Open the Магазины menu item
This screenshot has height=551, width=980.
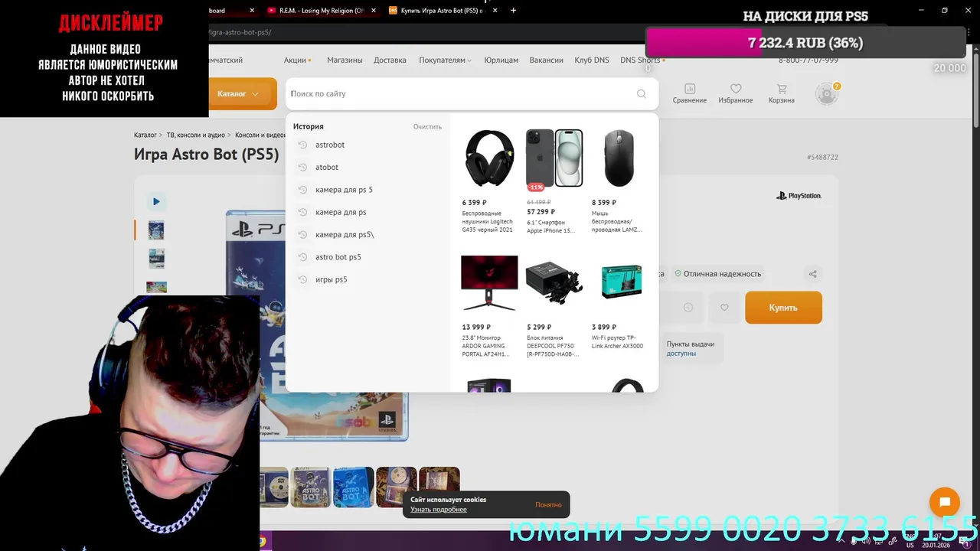pyautogui.click(x=345, y=60)
